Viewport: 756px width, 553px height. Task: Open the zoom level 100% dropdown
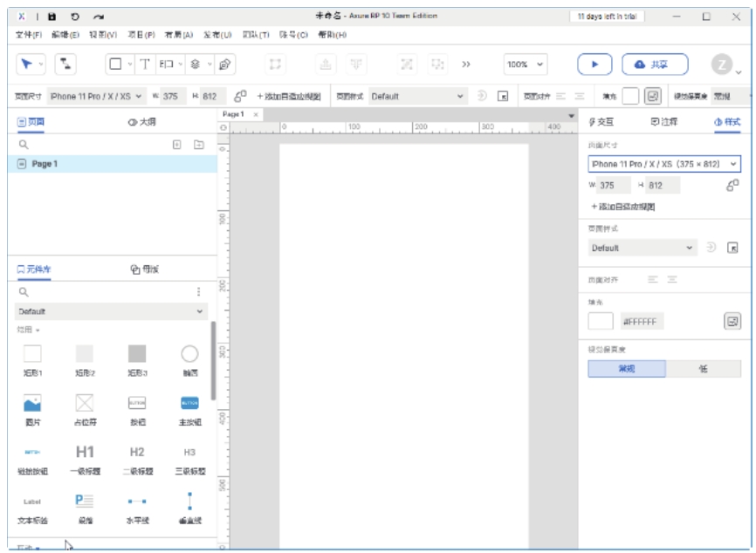(x=526, y=65)
